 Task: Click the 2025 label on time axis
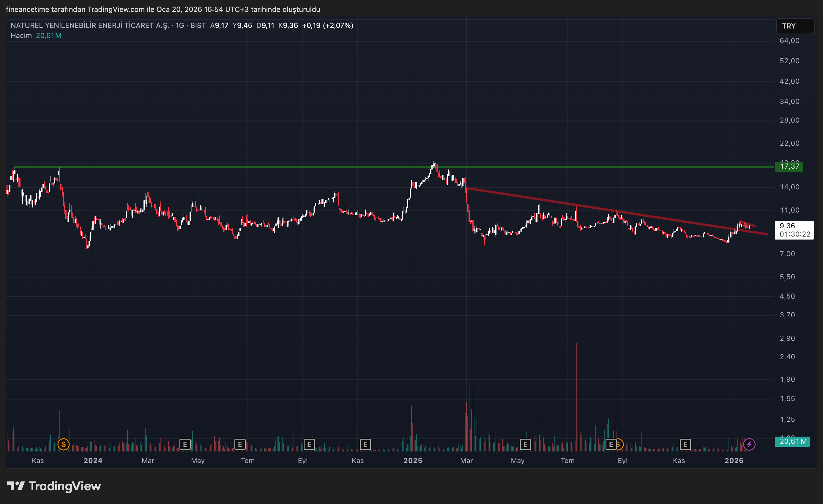click(x=413, y=461)
